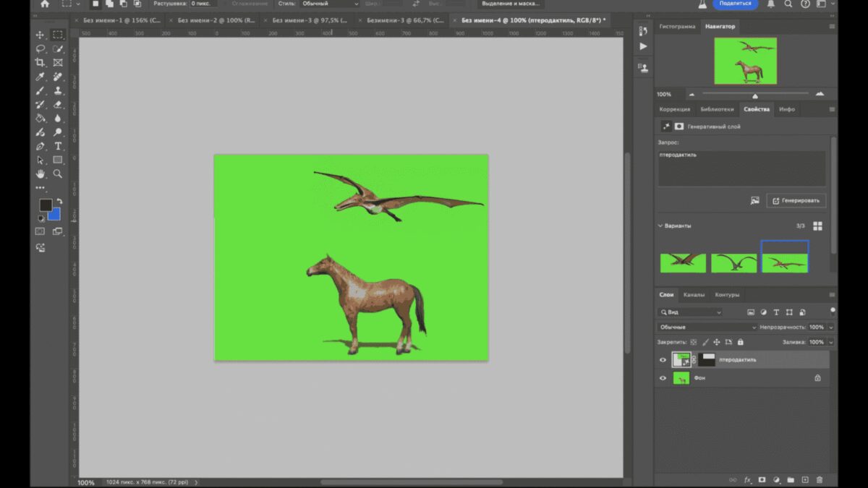Toggle visibility of the Фон layer
Image resolution: width=868 pixels, height=488 pixels.
[663, 377]
